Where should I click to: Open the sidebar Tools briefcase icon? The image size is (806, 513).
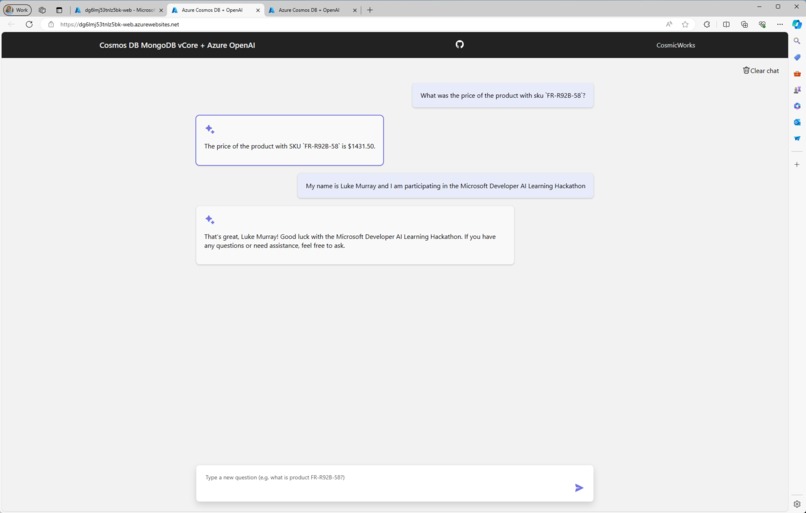click(x=797, y=74)
